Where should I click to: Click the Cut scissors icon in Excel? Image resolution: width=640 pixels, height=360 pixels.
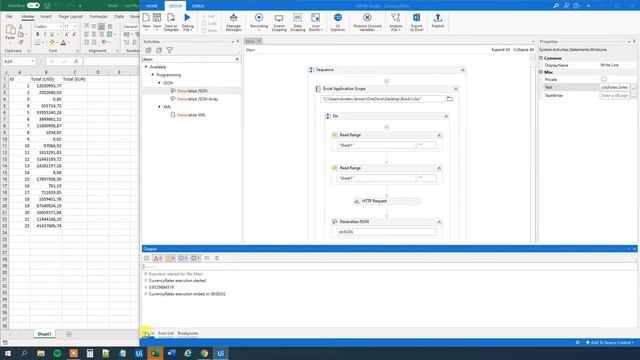(21, 27)
